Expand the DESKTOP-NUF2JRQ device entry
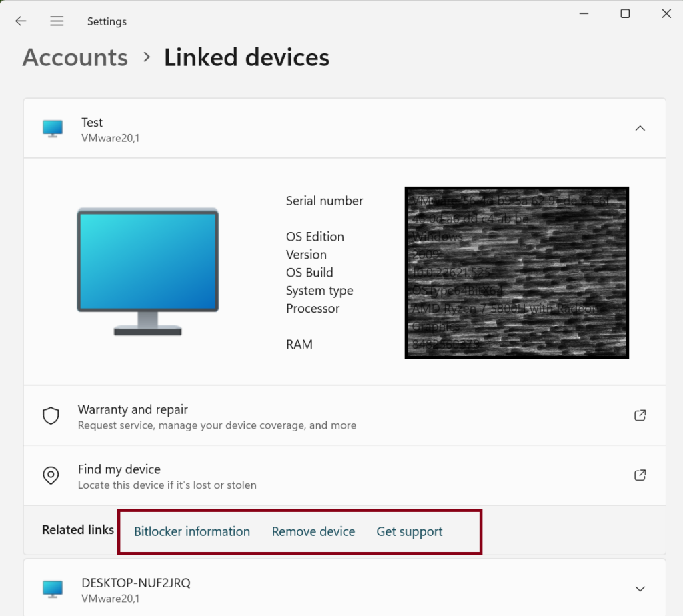 point(640,588)
